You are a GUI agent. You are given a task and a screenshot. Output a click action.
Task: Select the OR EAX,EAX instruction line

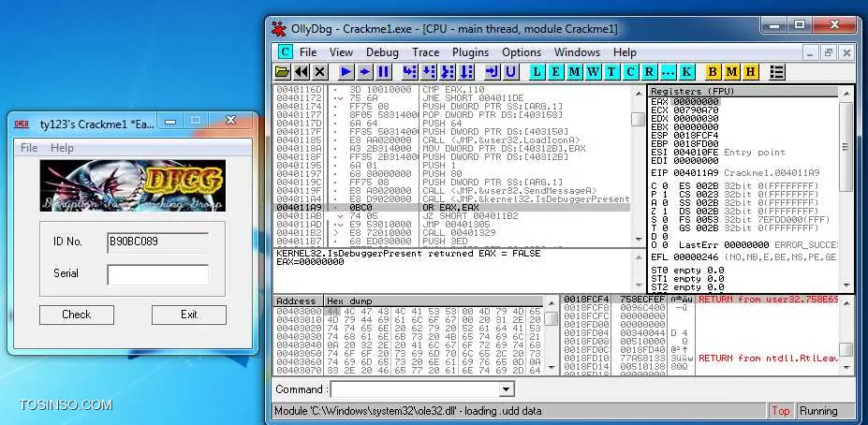(452, 208)
